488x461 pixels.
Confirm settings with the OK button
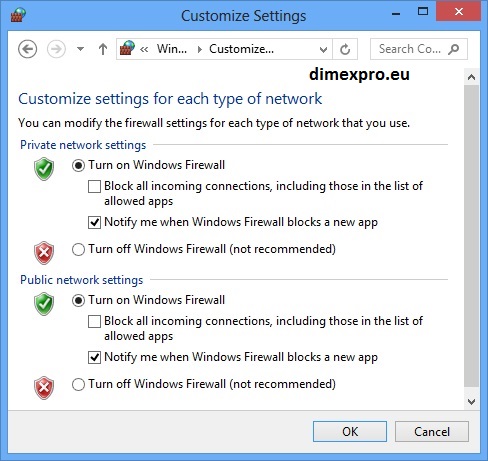(x=350, y=432)
